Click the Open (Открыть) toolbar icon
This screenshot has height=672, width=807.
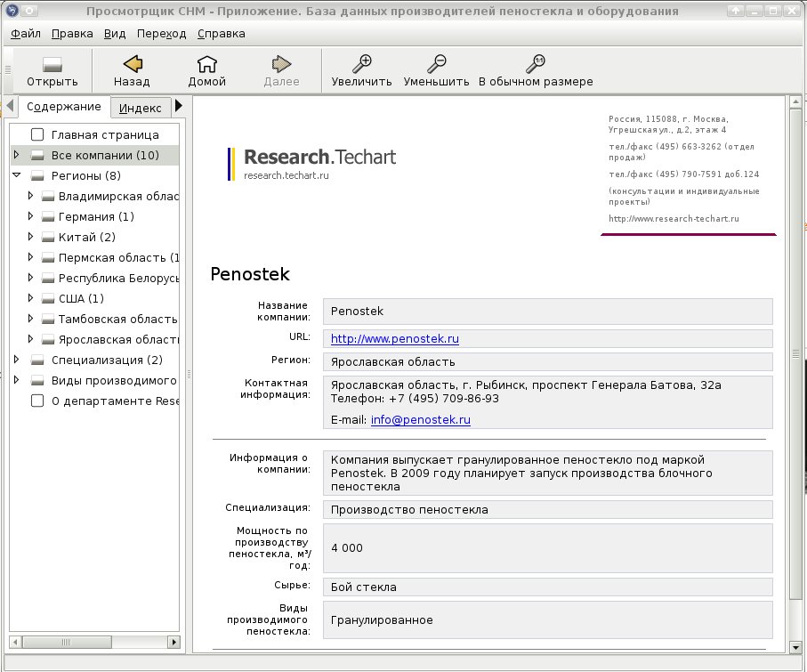52,64
